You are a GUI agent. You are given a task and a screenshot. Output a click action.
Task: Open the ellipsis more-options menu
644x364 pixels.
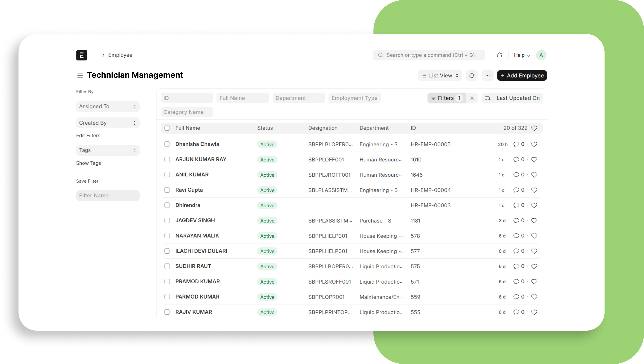(487, 75)
